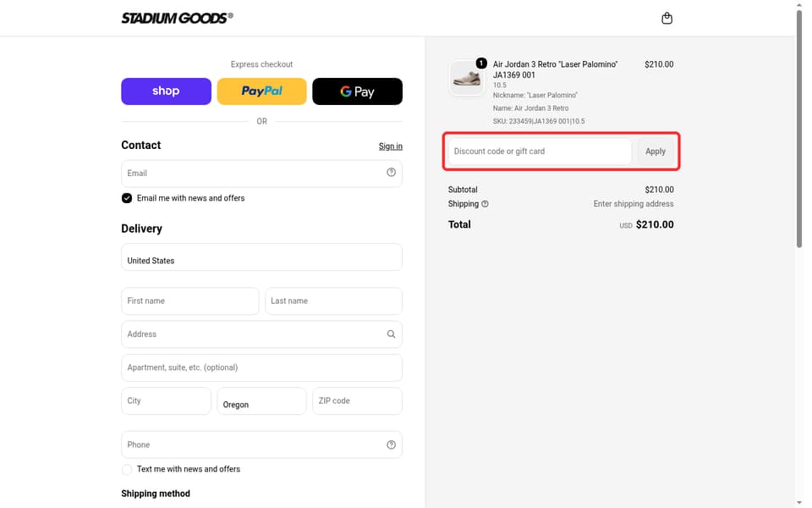Enable Text me with news and offers
Screen dimensions: 812x508
click(127, 469)
